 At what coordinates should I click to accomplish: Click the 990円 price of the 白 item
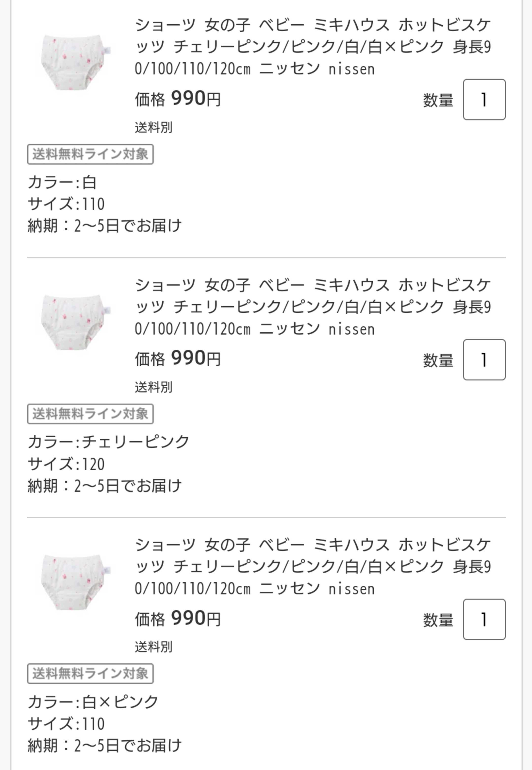[195, 99]
